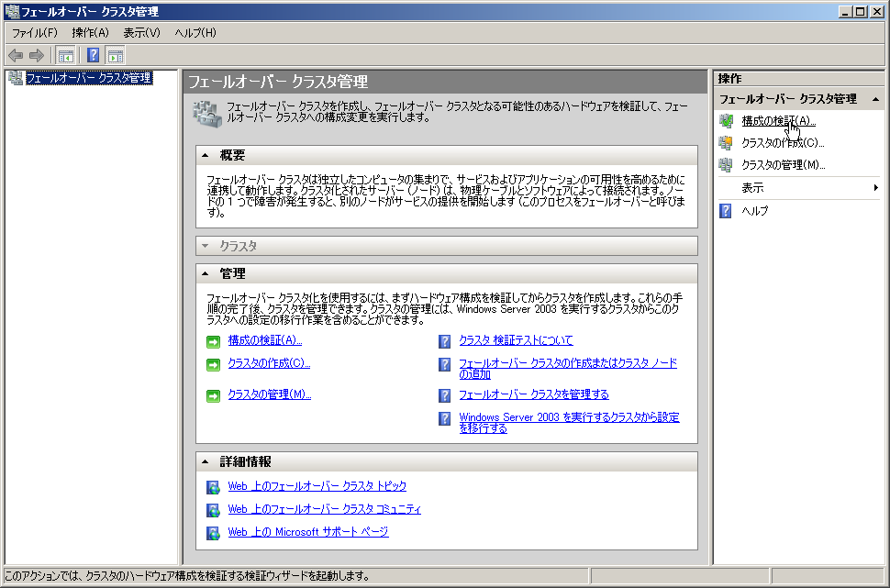Collapse the 概要 section
This screenshot has width=890, height=588.
click(x=206, y=155)
